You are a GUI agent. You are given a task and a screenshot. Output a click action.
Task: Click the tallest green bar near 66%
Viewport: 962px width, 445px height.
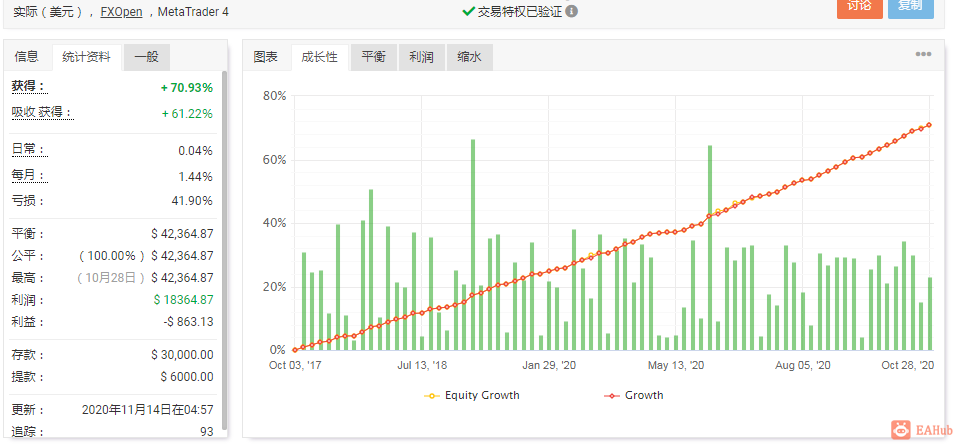(473, 245)
